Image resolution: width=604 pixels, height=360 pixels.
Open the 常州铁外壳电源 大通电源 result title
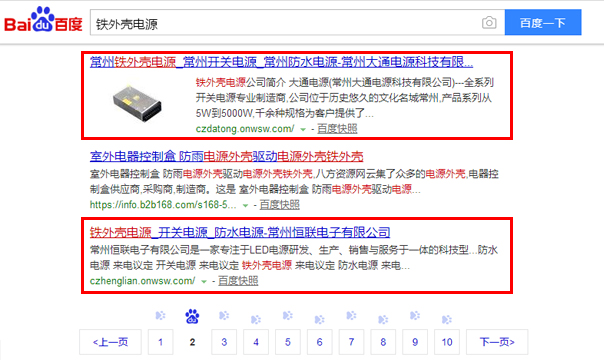(x=281, y=62)
